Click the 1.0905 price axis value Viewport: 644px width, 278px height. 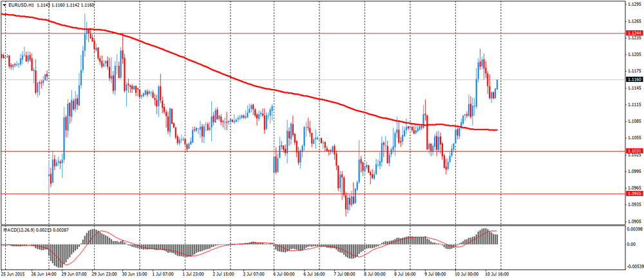[x=634, y=221]
